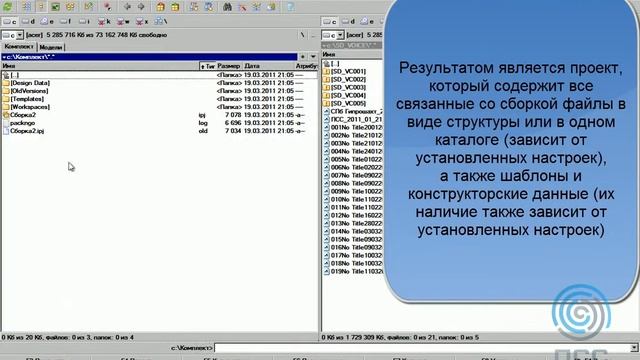Select the [..] parent entry in left panel

pos(159,75)
